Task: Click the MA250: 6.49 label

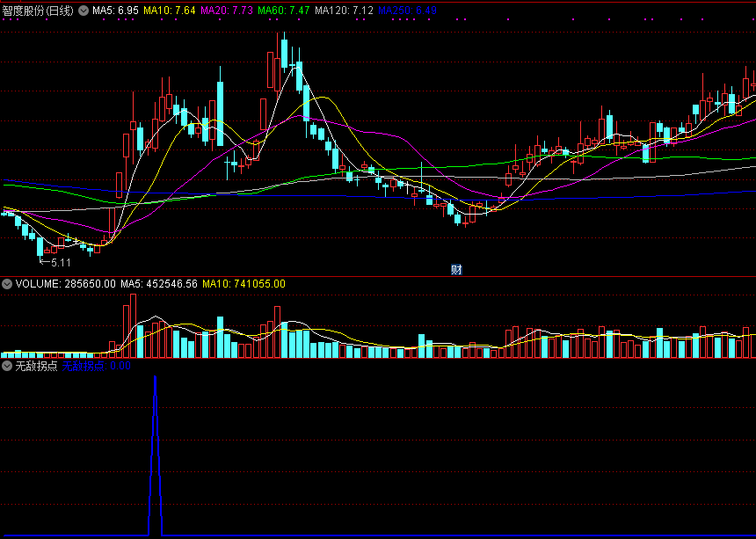Action: pyautogui.click(x=407, y=11)
